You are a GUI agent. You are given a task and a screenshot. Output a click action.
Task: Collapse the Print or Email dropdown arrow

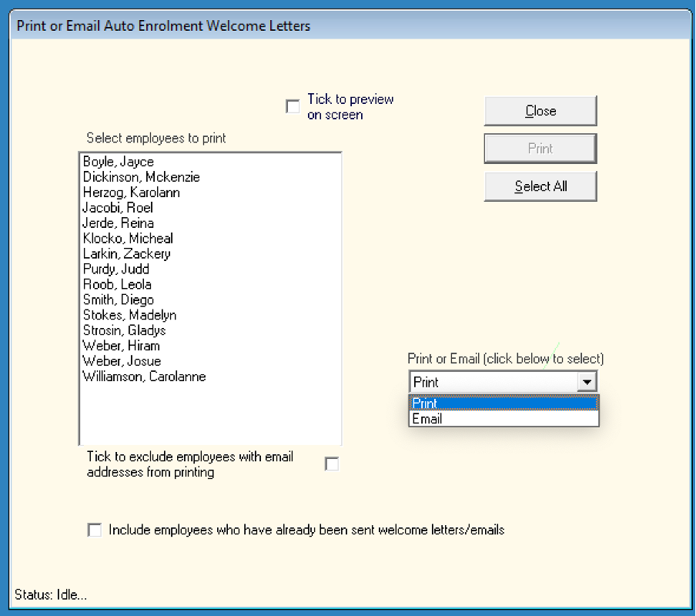[x=587, y=382]
